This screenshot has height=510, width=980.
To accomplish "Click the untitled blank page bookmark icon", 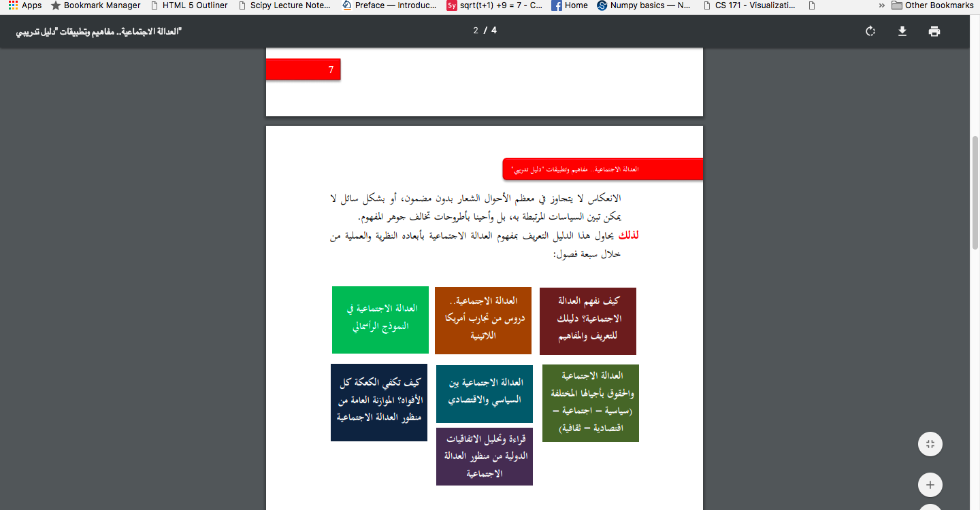I will pos(811,5).
